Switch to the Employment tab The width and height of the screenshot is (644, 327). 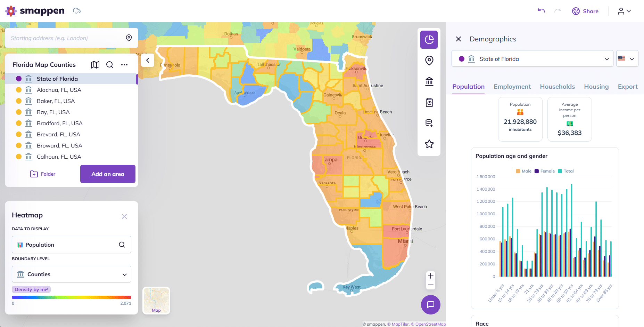tap(512, 87)
